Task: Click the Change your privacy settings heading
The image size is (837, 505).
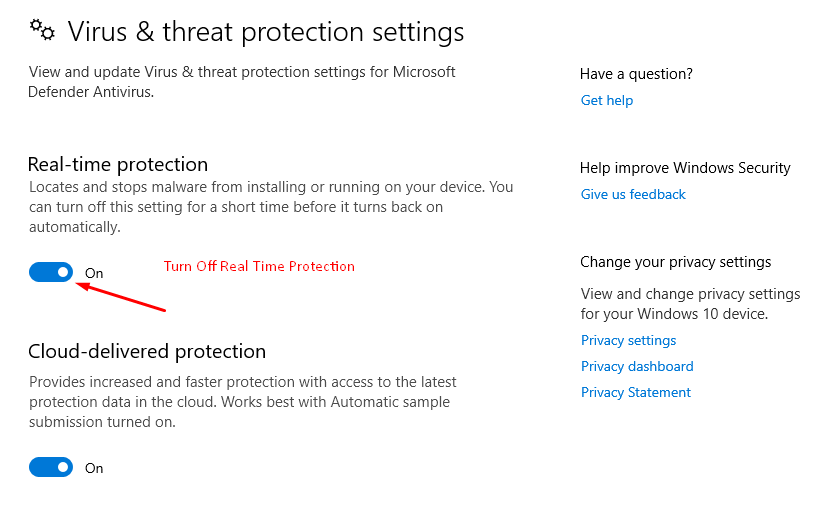Action: click(676, 262)
